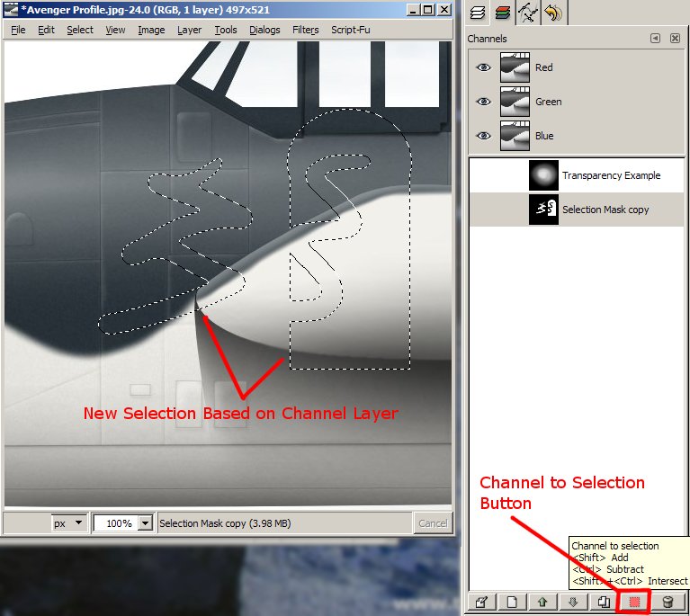Open the Channels tab configuration menu
Image resolution: width=690 pixels, height=616 pixels.
point(655,39)
